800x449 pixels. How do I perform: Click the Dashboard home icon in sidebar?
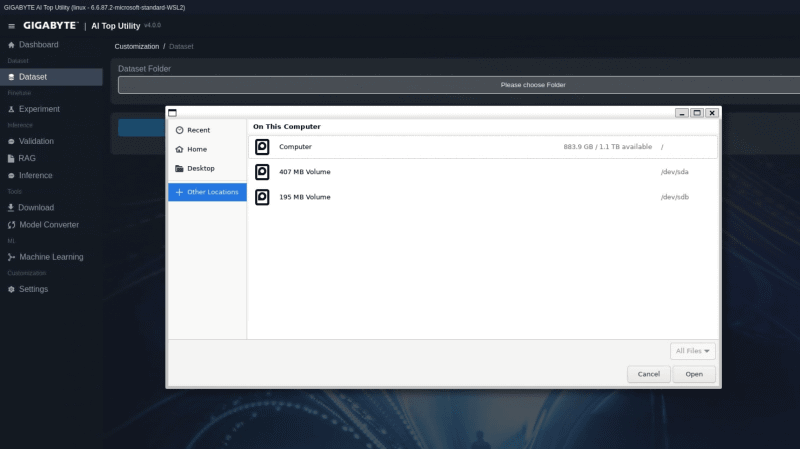click(x=11, y=45)
